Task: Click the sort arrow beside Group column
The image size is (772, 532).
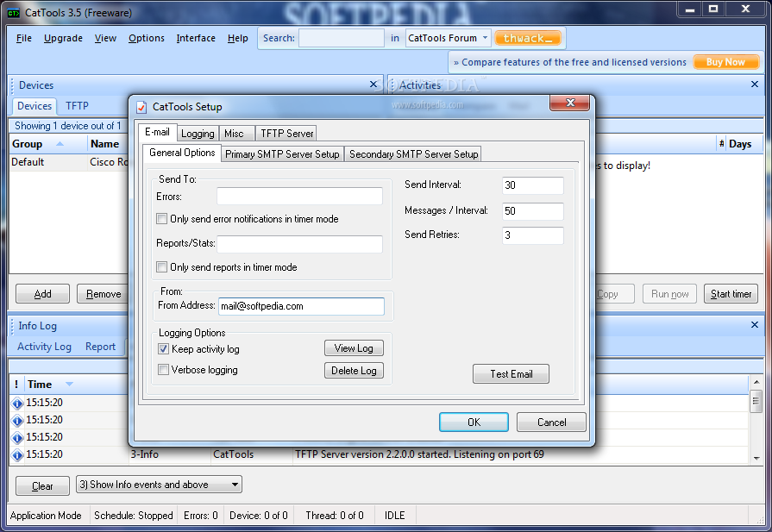Action: tap(60, 144)
